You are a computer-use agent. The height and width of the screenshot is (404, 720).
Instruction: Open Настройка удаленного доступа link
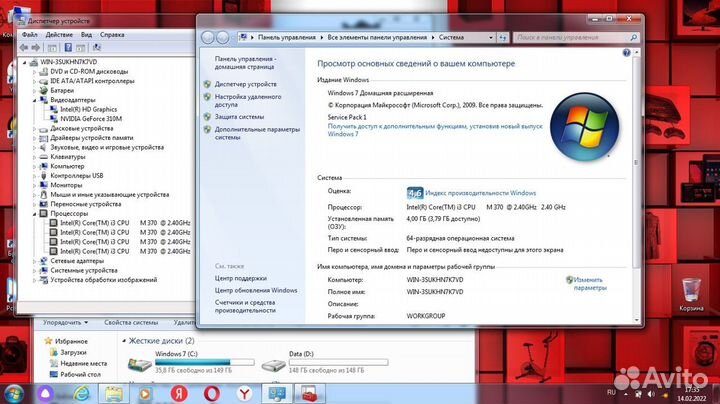[x=248, y=101]
